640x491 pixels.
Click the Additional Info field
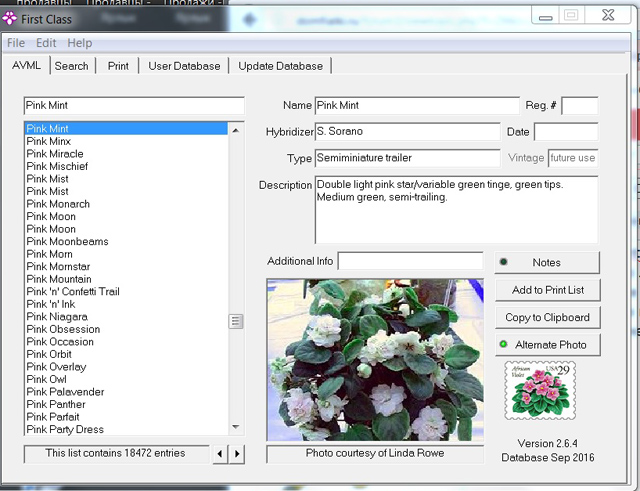click(411, 261)
